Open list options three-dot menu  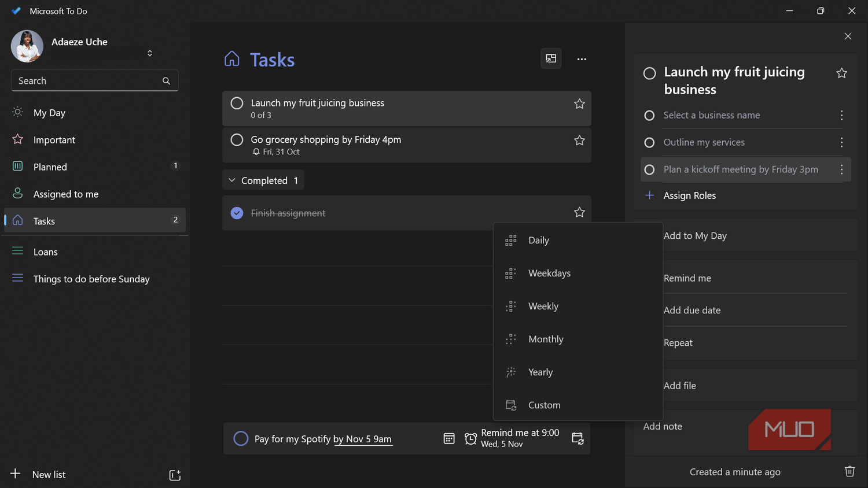click(582, 59)
